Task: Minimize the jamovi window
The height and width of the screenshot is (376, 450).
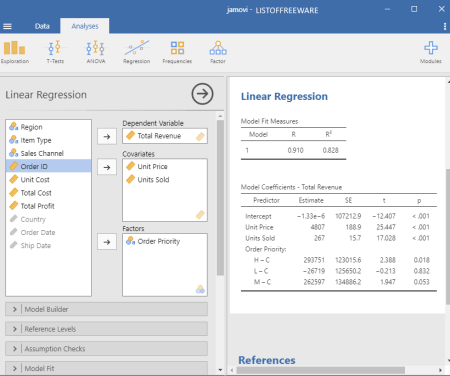Action: (x=387, y=9)
